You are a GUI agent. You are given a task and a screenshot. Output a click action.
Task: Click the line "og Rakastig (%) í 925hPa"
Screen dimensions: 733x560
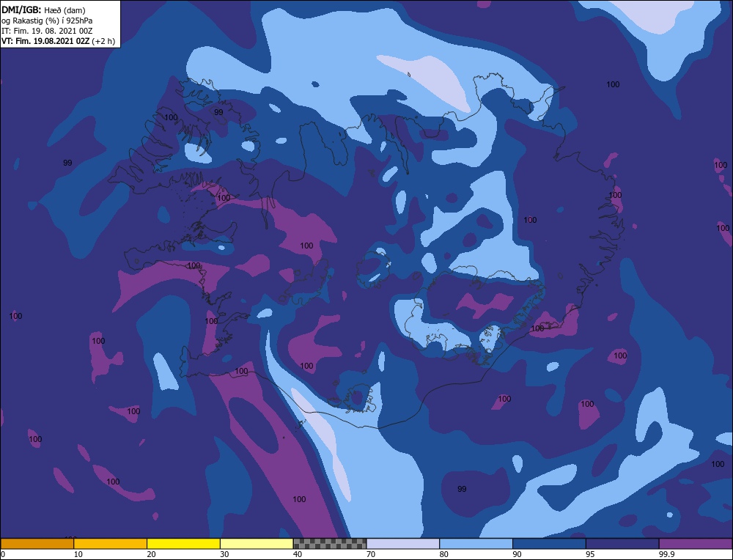tap(47, 21)
